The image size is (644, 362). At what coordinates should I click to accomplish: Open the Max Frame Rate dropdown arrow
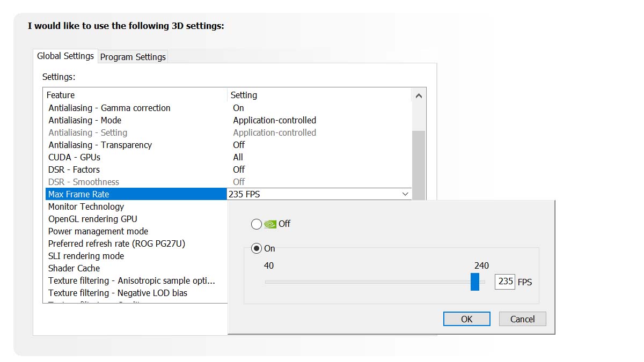pyautogui.click(x=405, y=194)
